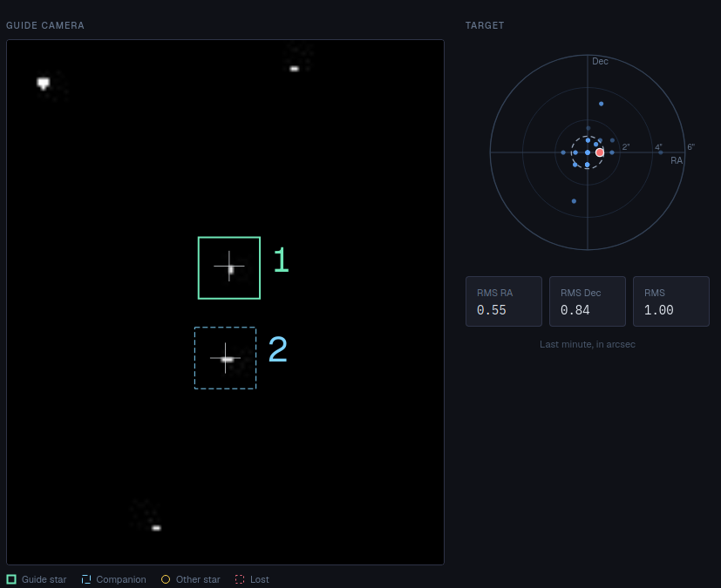This screenshot has width=721, height=588.
Task: Click the RMS RA 0.55 card
Action: coord(504,301)
